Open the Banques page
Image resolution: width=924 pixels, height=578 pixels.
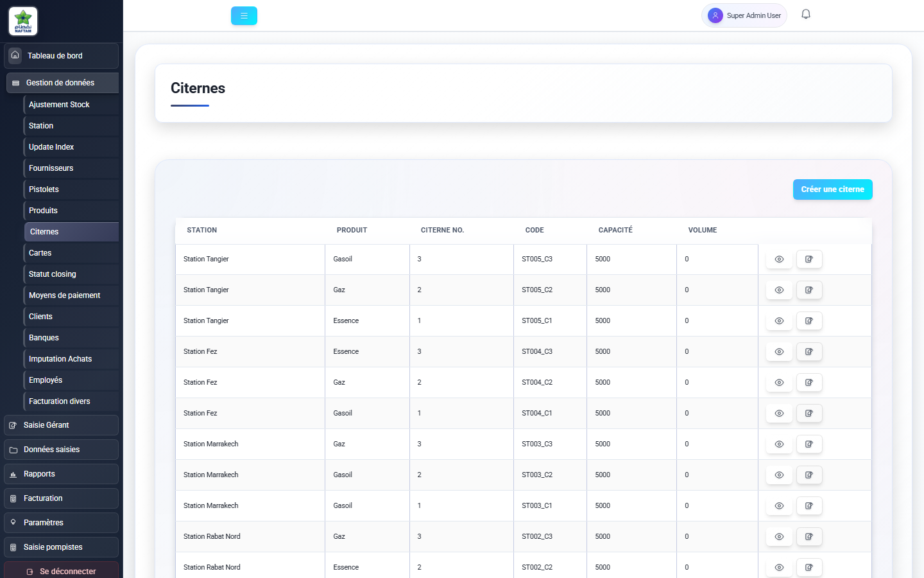(71, 338)
